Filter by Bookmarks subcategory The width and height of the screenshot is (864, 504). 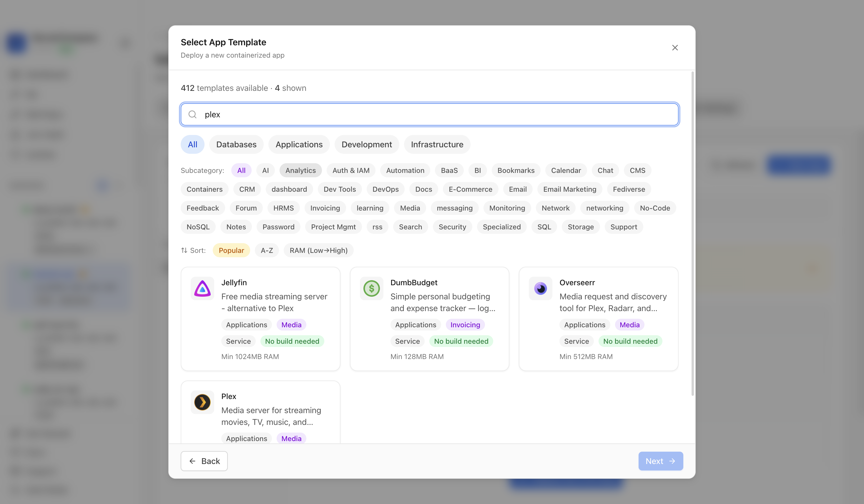[x=516, y=170]
